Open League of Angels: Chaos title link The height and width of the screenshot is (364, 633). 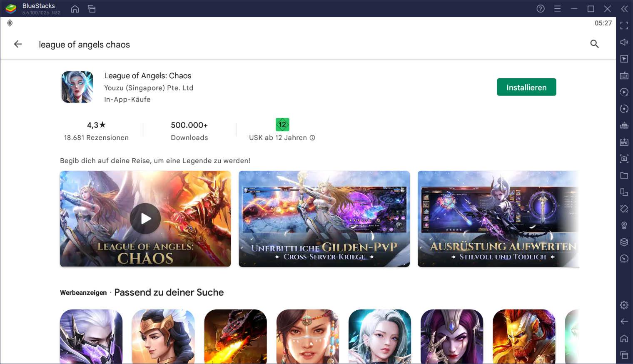(x=148, y=76)
